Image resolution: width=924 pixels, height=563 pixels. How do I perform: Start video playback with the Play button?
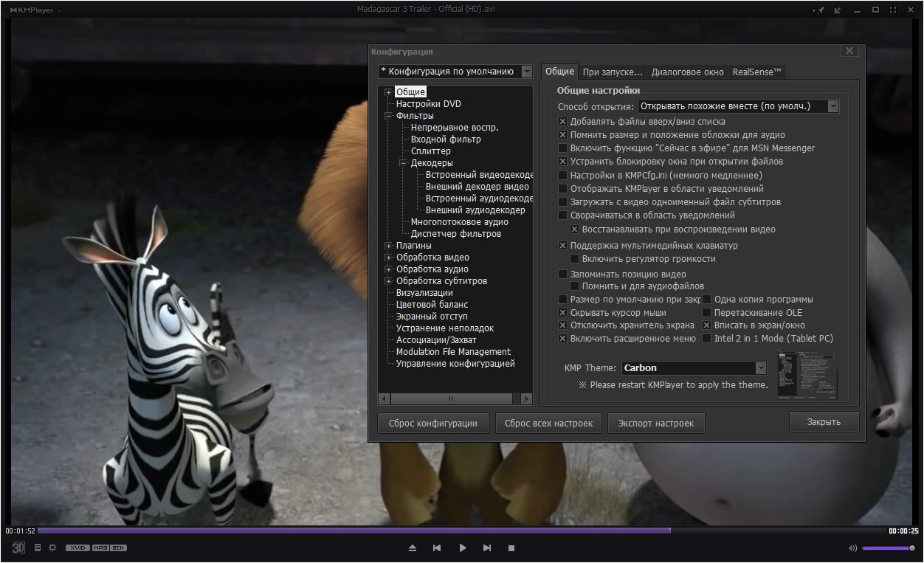click(x=463, y=548)
